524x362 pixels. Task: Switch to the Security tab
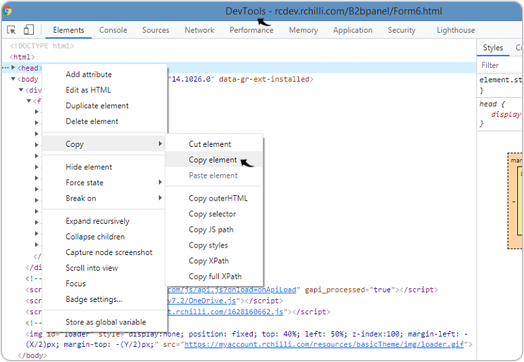[401, 30]
